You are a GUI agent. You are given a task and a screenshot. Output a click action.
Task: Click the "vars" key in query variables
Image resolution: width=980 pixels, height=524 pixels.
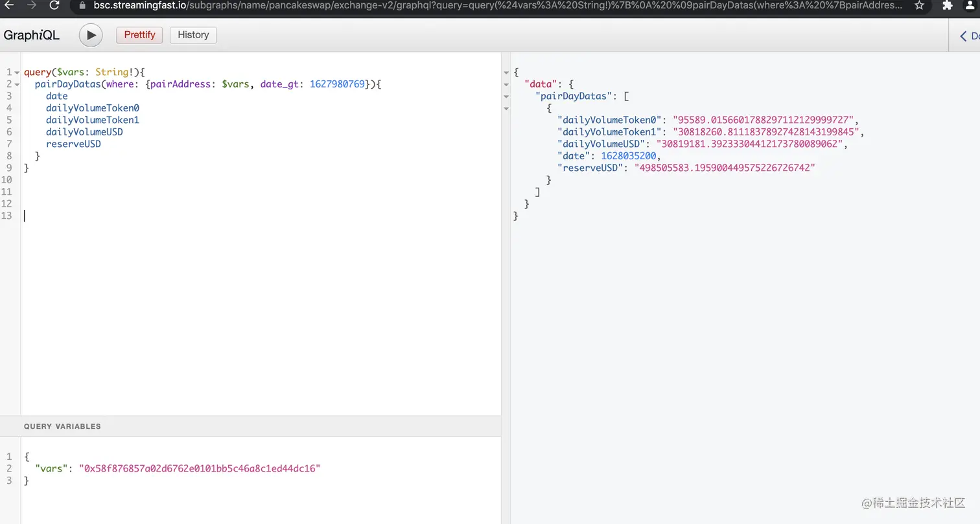52,468
